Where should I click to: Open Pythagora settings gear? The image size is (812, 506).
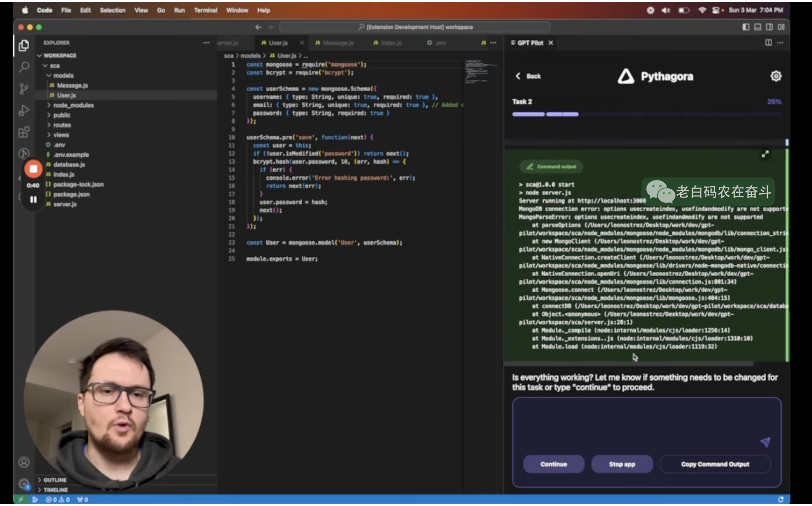(x=776, y=76)
